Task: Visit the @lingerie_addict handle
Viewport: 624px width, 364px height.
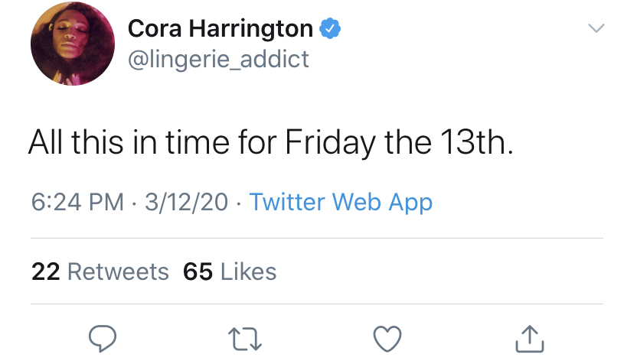Action: click(218, 59)
